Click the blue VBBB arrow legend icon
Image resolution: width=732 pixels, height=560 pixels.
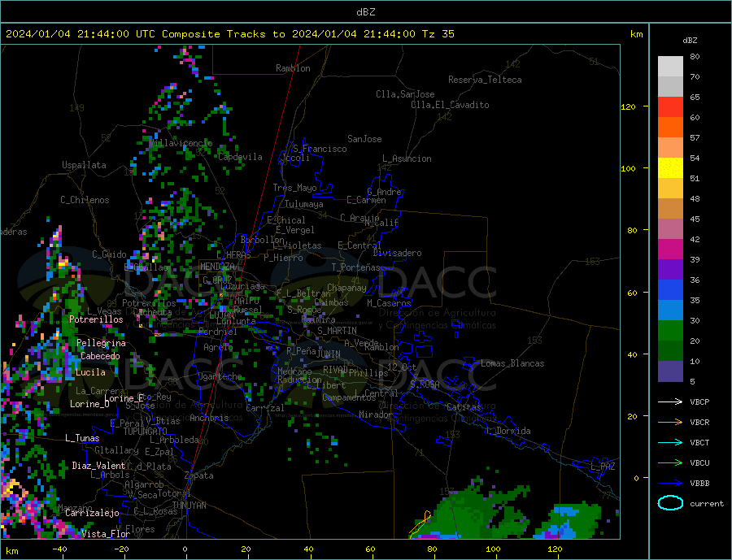click(x=670, y=483)
